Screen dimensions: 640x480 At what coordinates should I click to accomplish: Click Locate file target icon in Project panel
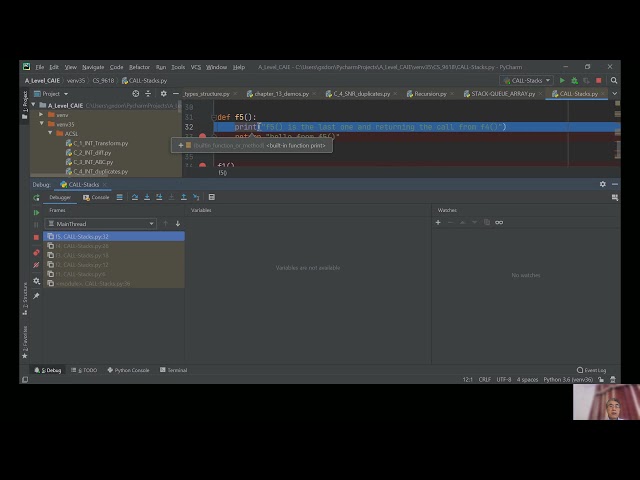coord(136,93)
